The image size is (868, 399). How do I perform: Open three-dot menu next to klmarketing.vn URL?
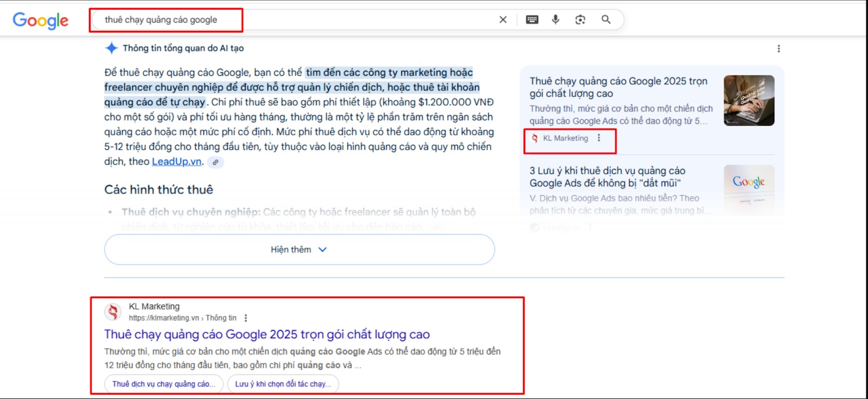pos(246,318)
